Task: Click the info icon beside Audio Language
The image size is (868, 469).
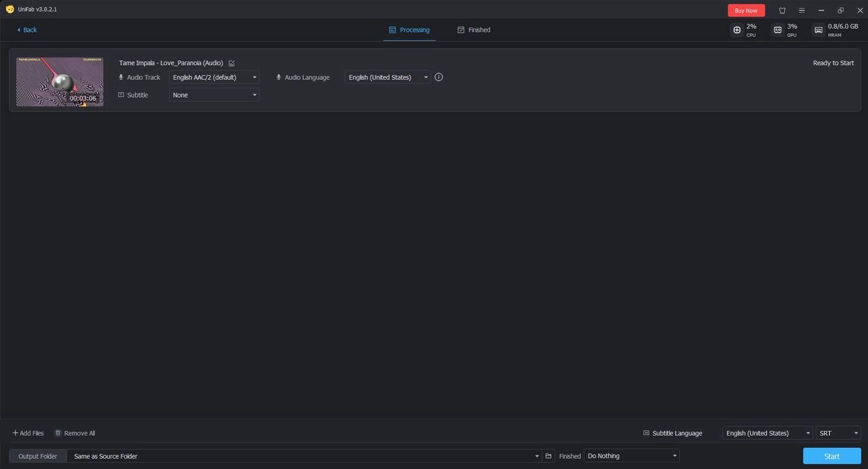Action: coord(439,77)
